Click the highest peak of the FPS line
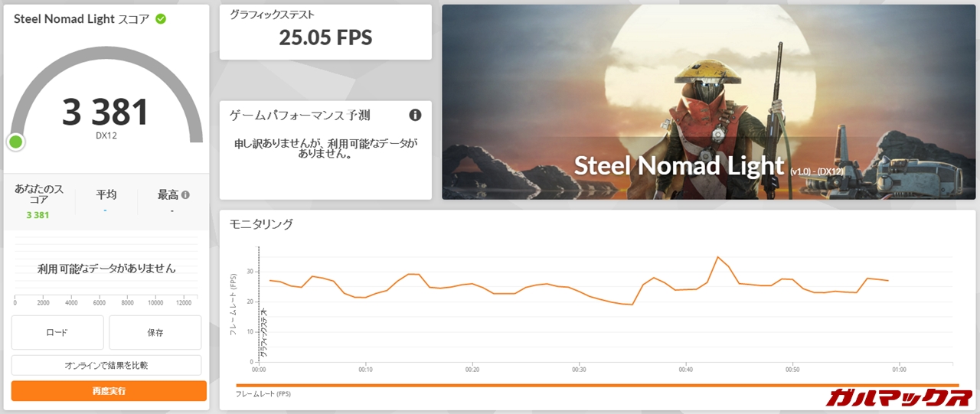 (717, 257)
